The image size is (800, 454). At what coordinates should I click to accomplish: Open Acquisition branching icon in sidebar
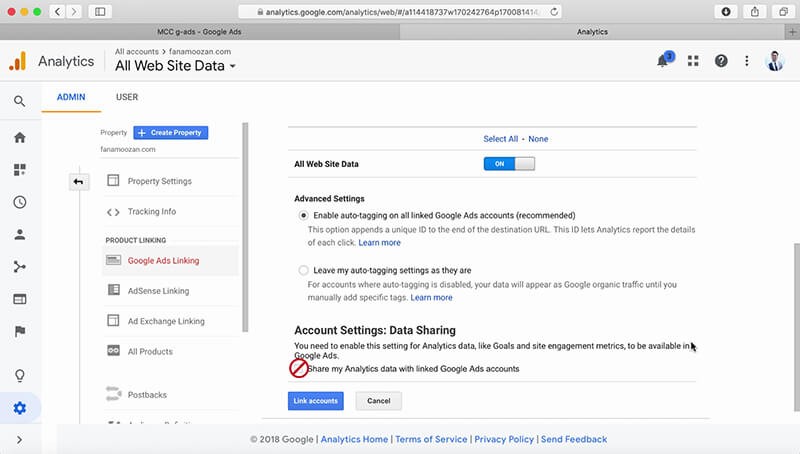tap(19, 267)
